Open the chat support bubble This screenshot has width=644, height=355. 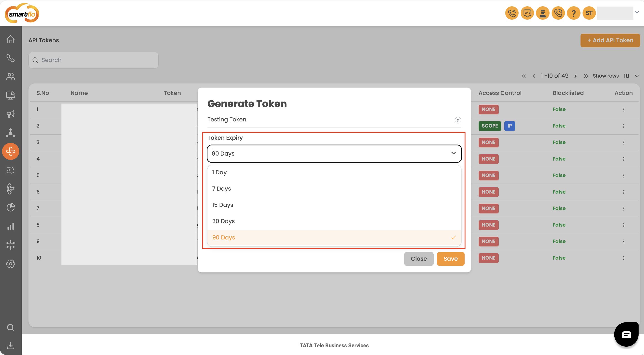pyautogui.click(x=626, y=334)
